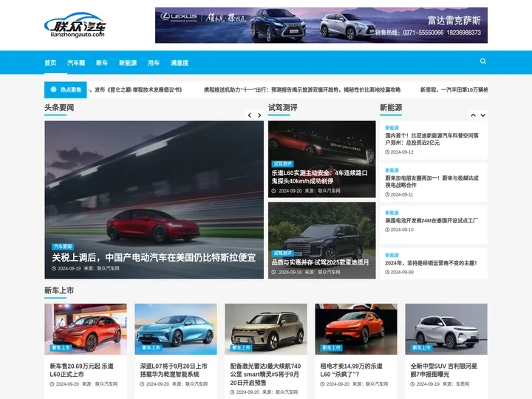This screenshot has width=532, height=399.
Task: Open headline 关税上调后，中国产电动汽车在美国仍比特斯拉便宜
Action: 154,258
